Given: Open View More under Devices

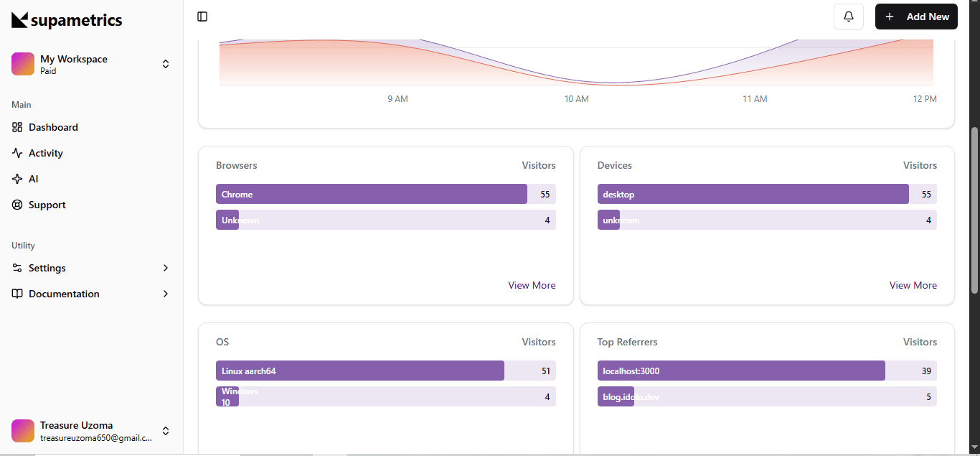Looking at the screenshot, I should pos(913,285).
